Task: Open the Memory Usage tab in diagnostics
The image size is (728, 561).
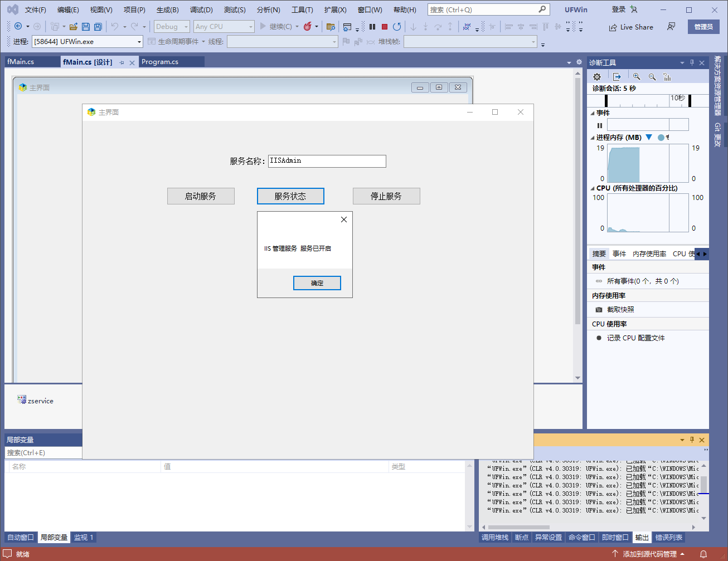Action: click(649, 253)
